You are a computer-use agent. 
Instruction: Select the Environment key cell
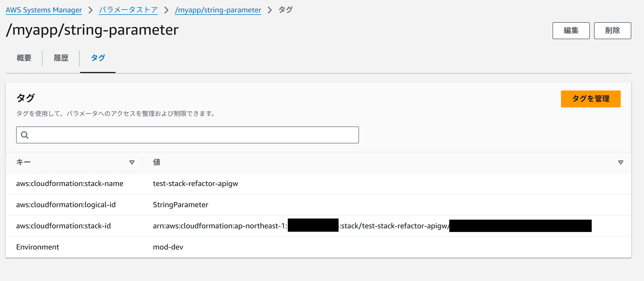click(x=38, y=247)
